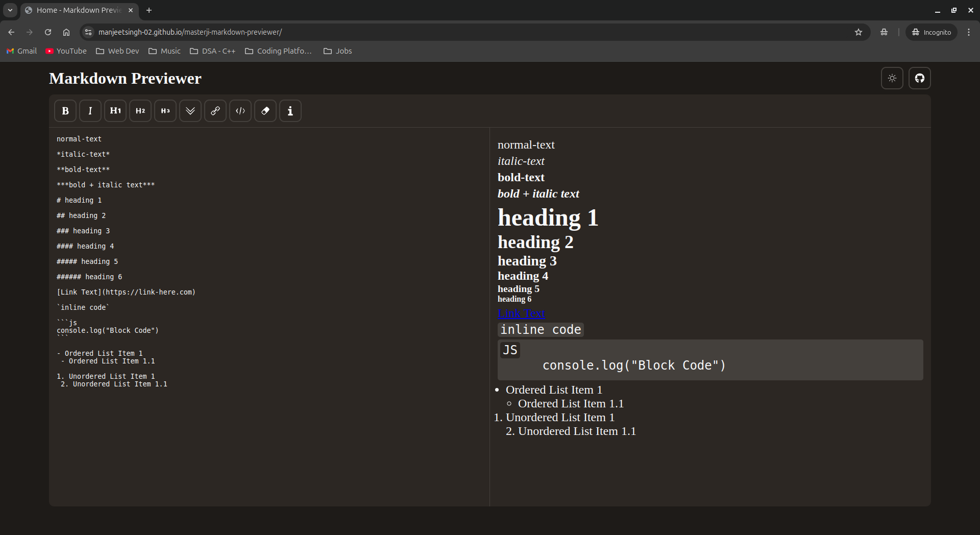Image resolution: width=980 pixels, height=535 pixels.
Task: Open the YouTube bookmark
Action: coord(66,51)
